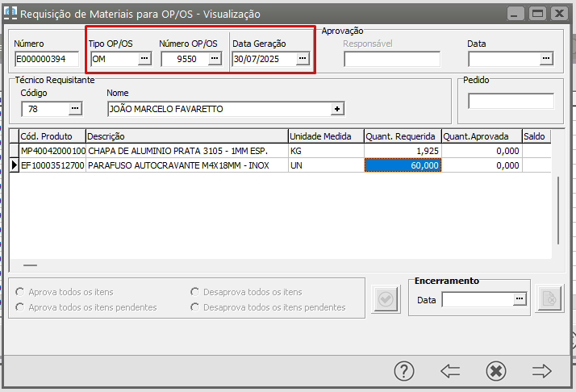Open the Tipo OP/OS lookup button

[x=144, y=59]
